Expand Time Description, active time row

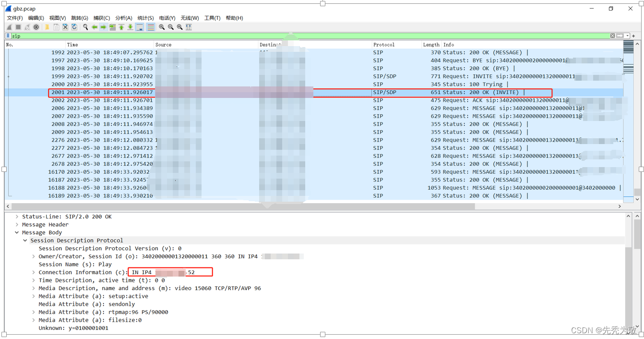(34, 280)
